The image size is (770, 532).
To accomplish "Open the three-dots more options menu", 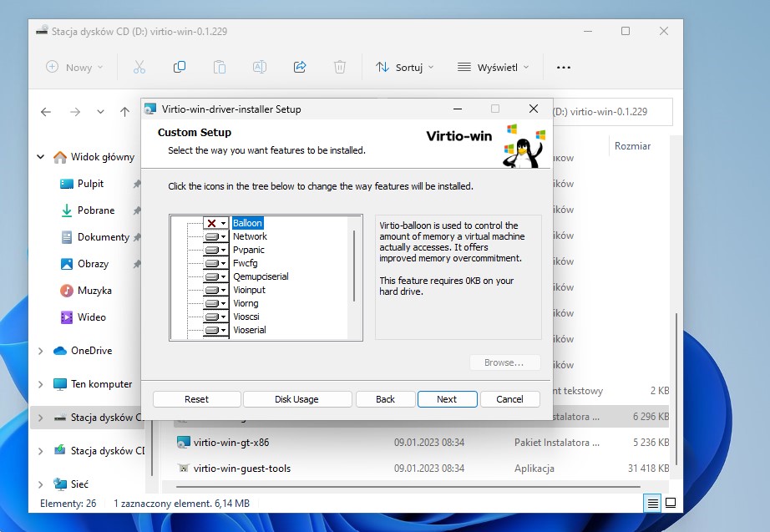I will click(564, 67).
